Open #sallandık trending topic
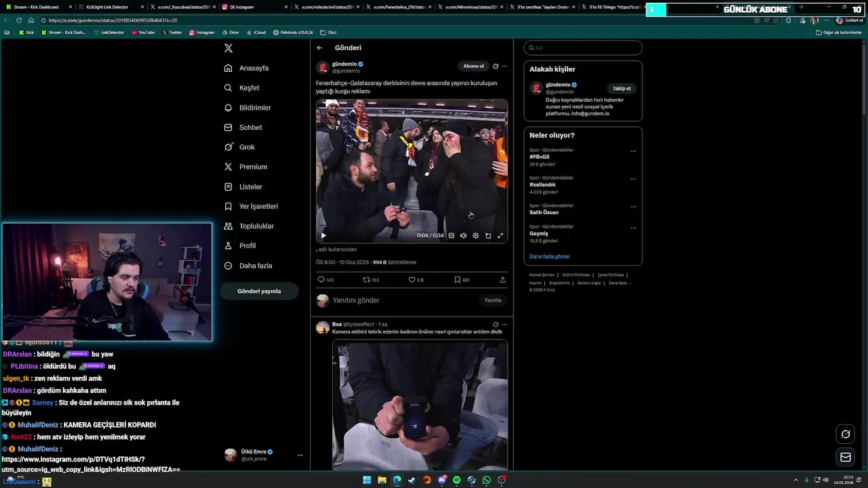The image size is (868, 488). [542, 184]
